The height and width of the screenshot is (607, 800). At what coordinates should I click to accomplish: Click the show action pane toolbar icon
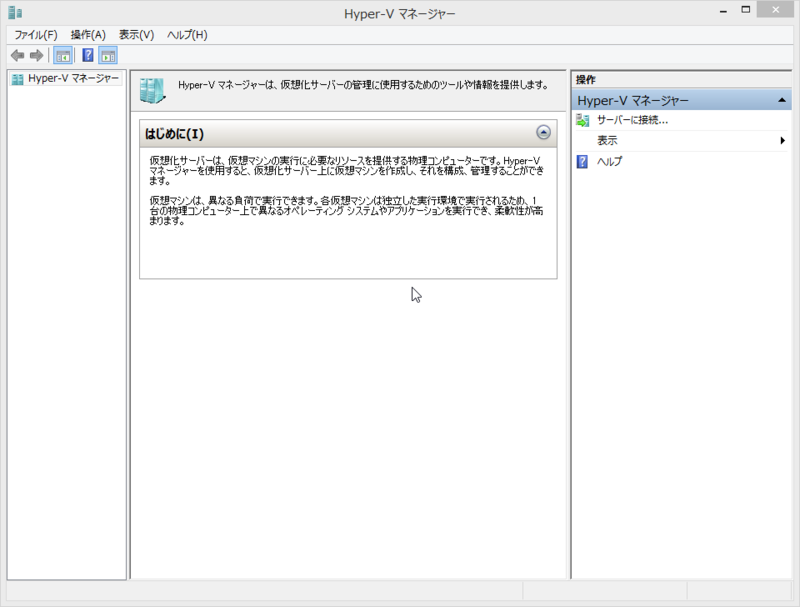point(109,55)
